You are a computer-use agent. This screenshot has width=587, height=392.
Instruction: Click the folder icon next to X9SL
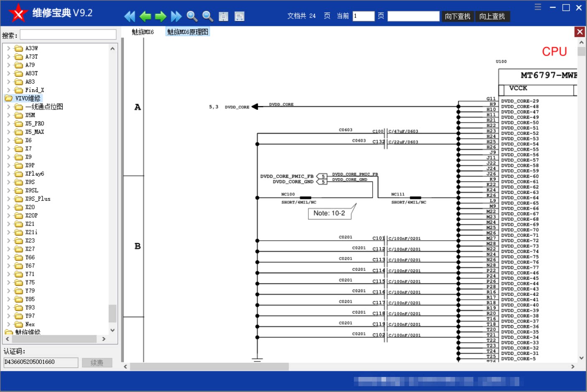pyautogui.click(x=19, y=191)
